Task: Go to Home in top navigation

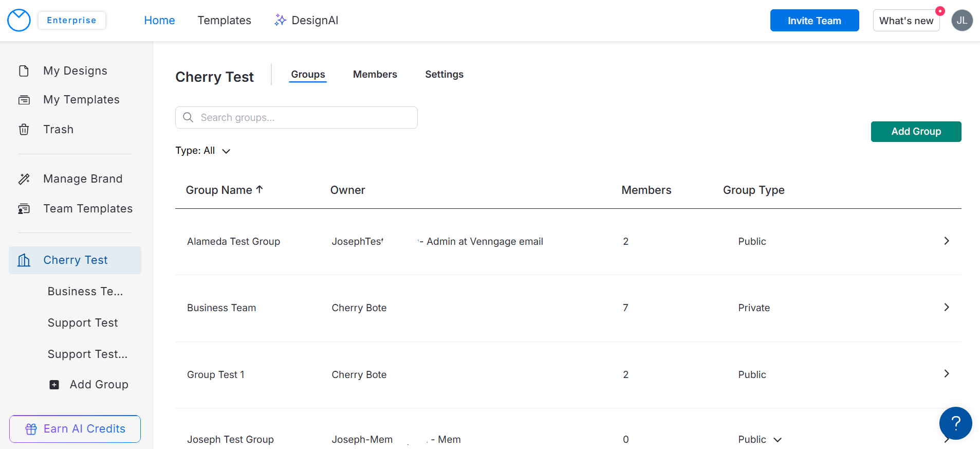Action: [x=159, y=20]
